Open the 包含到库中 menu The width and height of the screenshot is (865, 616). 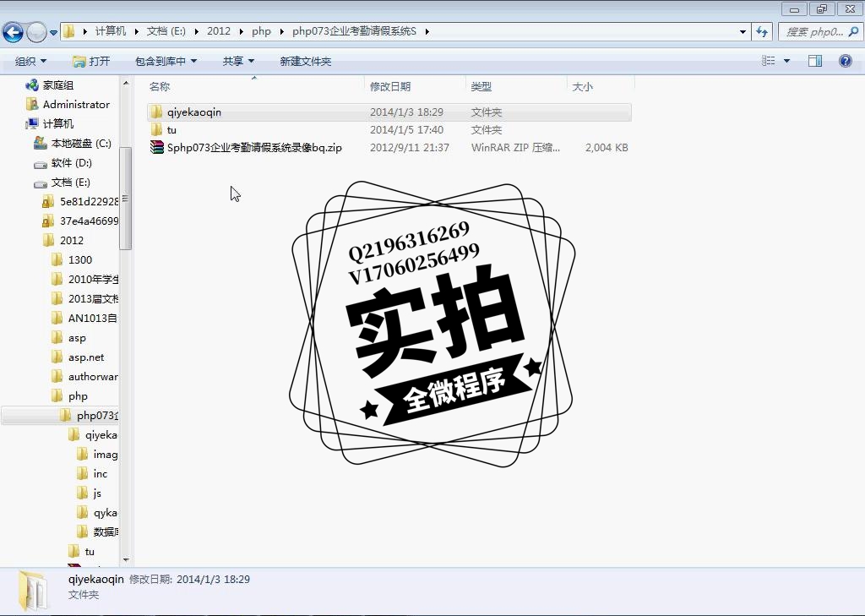pos(166,62)
